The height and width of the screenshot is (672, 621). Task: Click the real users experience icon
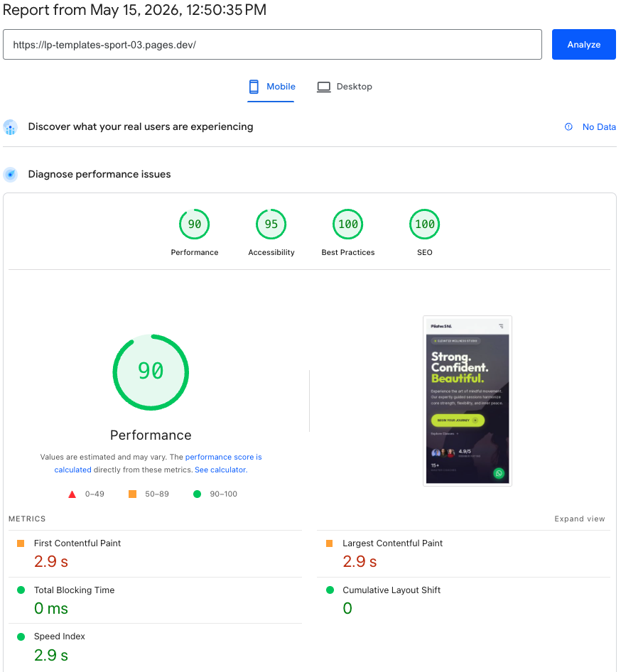click(10, 127)
